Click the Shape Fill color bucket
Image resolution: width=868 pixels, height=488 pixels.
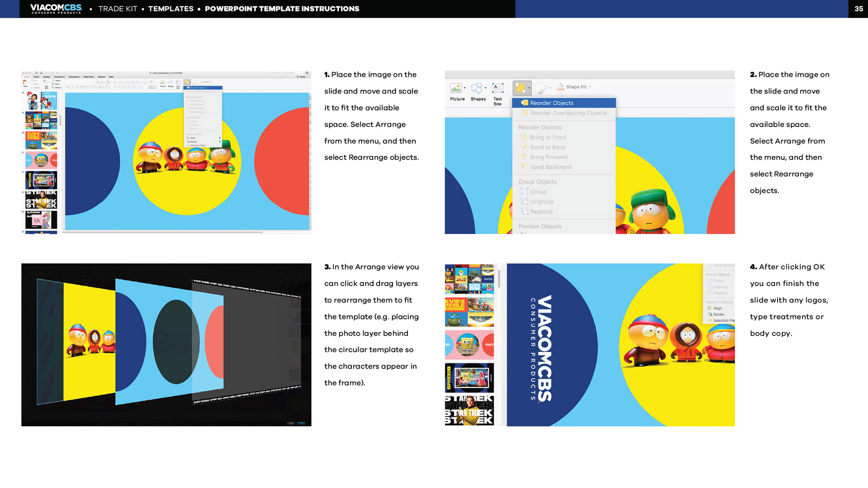561,86
